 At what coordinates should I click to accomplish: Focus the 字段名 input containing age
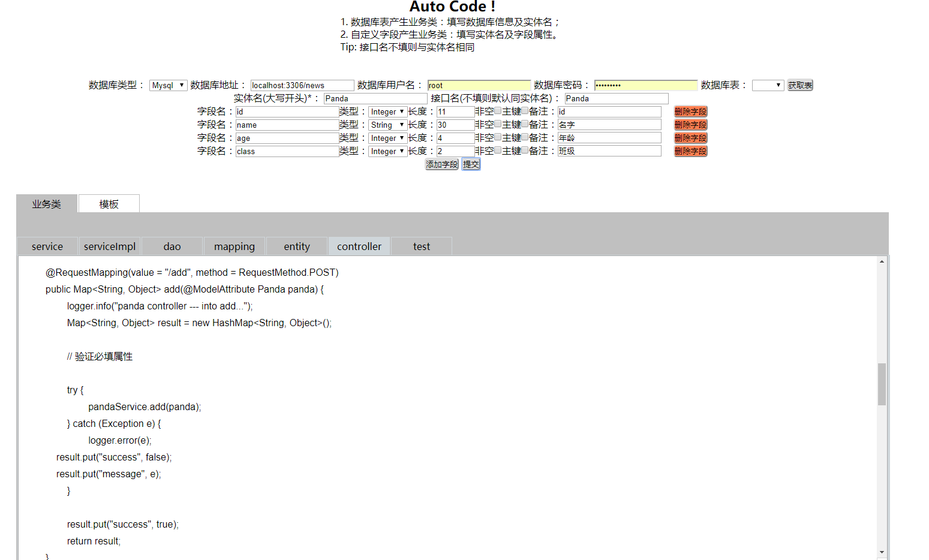(287, 138)
